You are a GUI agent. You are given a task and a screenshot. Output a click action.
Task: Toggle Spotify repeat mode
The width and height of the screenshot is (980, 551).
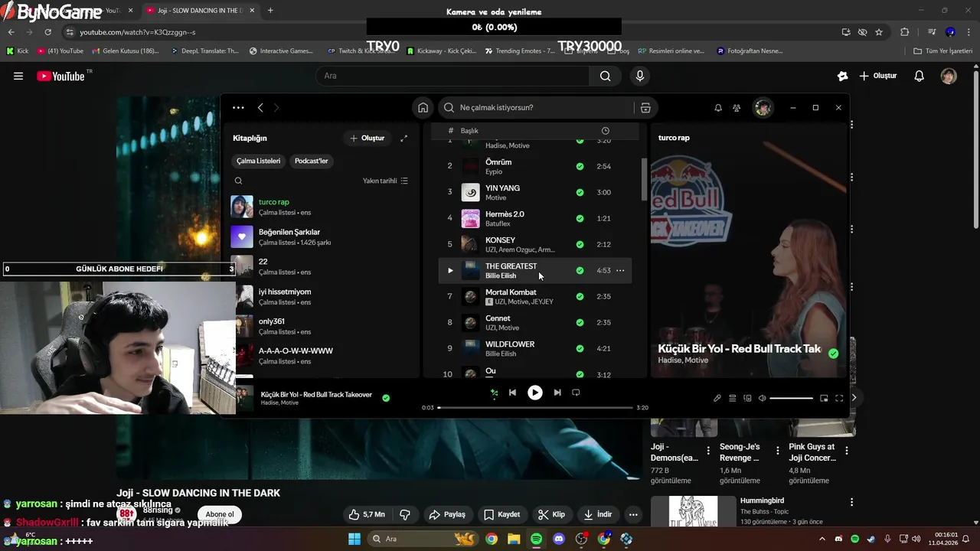coord(576,393)
